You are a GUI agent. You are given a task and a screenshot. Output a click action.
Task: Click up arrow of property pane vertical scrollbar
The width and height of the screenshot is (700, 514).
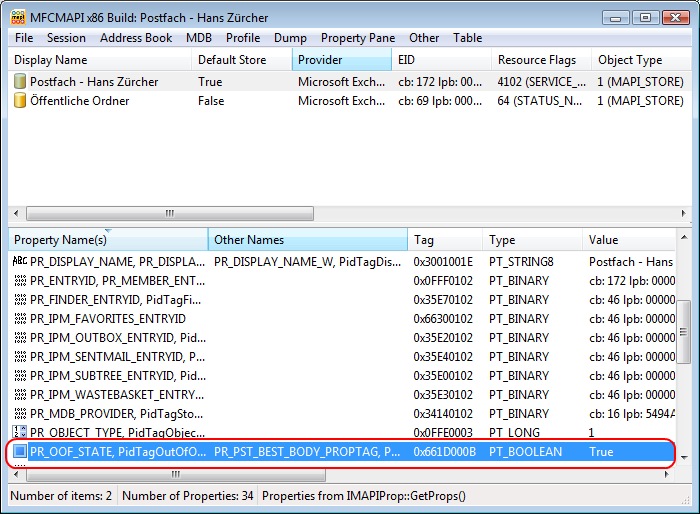(684, 237)
